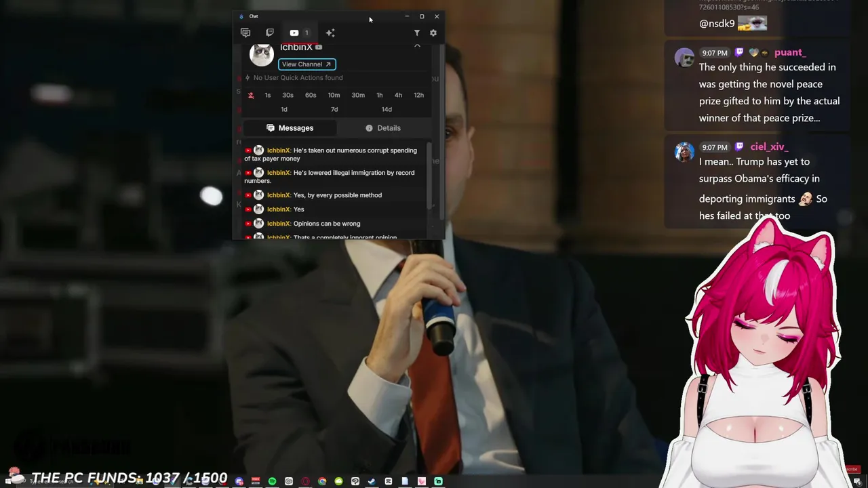Timeout user for 14d

tap(387, 109)
